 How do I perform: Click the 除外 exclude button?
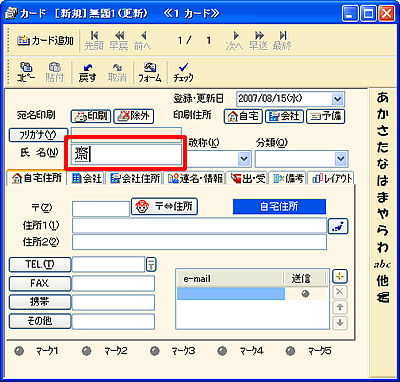click(133, 116)
